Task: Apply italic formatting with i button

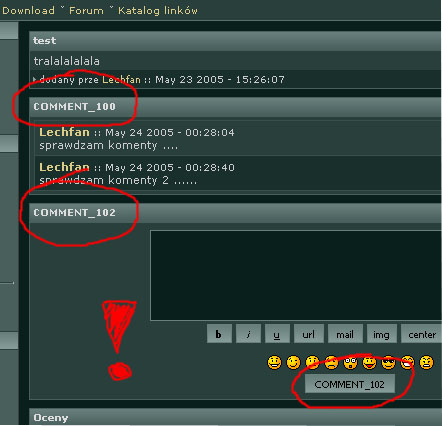Action: [248, 334]
